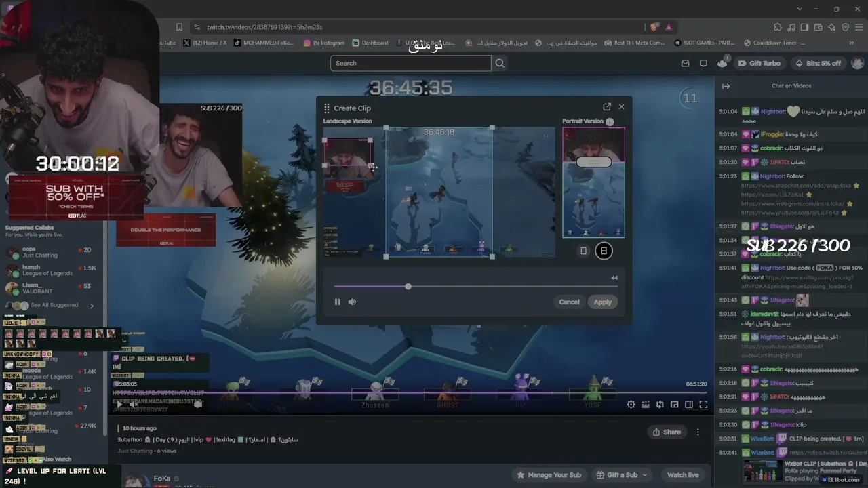Collapse the Chat on Videos panel
This screenshot has height=488, width=868.
pos(726,86)
